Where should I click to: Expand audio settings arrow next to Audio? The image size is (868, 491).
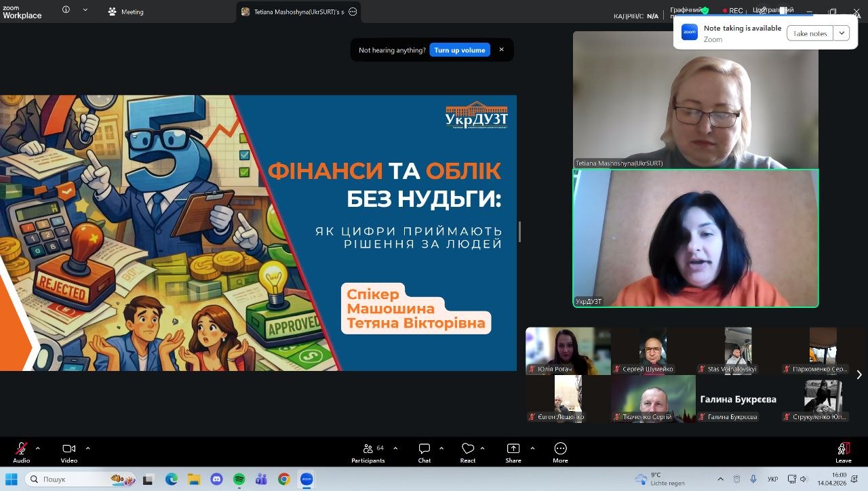(38, 448)
